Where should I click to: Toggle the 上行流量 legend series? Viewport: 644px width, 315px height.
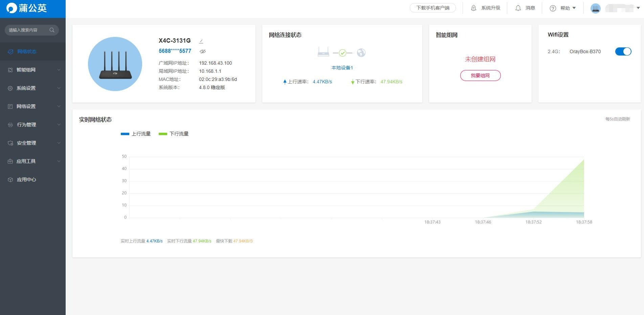tap(136, 134)
